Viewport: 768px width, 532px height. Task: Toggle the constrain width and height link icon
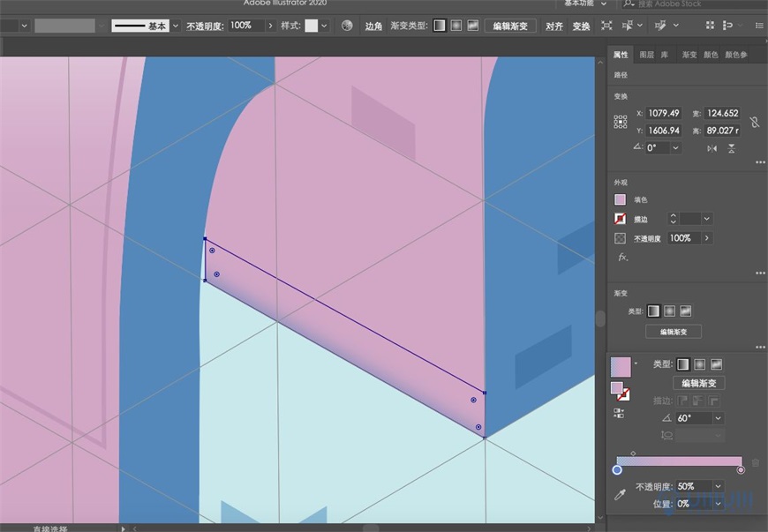(754, 122)
